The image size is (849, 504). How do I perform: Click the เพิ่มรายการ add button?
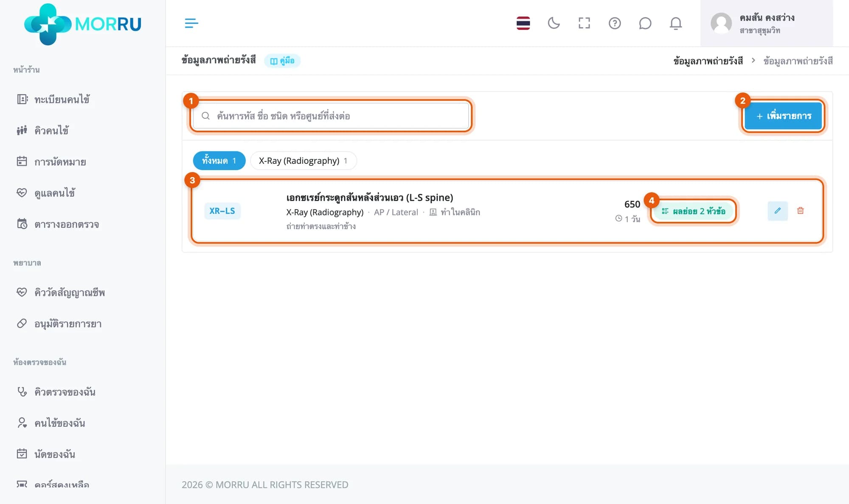[x=783, y=116]
